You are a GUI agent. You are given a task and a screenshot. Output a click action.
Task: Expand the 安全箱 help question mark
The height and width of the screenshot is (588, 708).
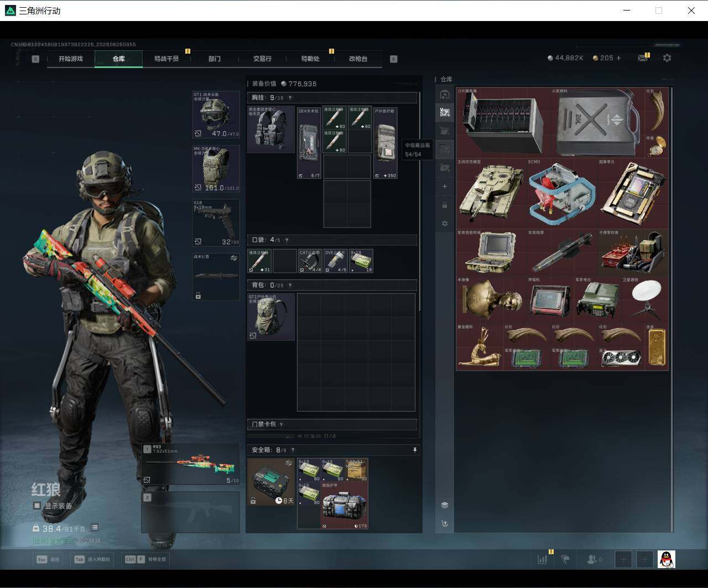(x=293, y=450)
